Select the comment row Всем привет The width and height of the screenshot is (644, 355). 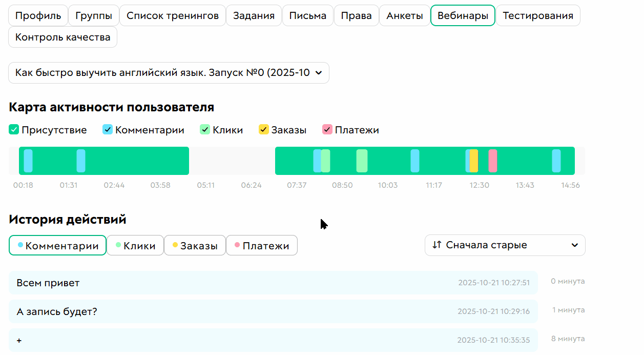[272, 283]
